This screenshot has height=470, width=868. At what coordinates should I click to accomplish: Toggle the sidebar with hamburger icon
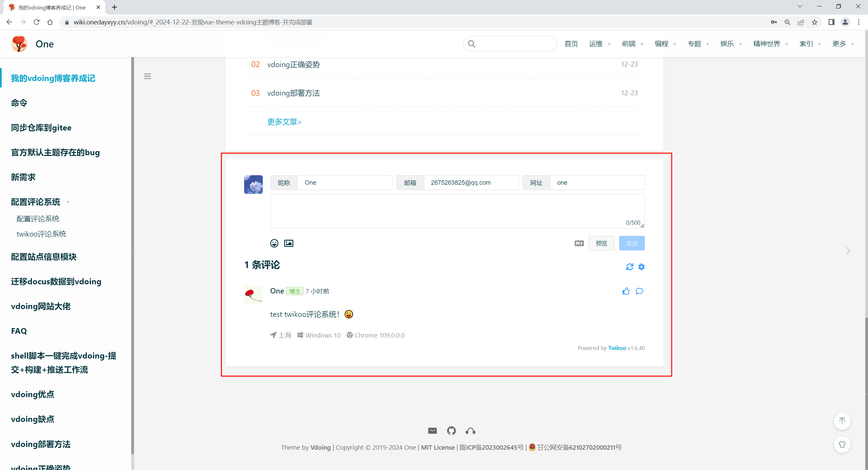147,76
